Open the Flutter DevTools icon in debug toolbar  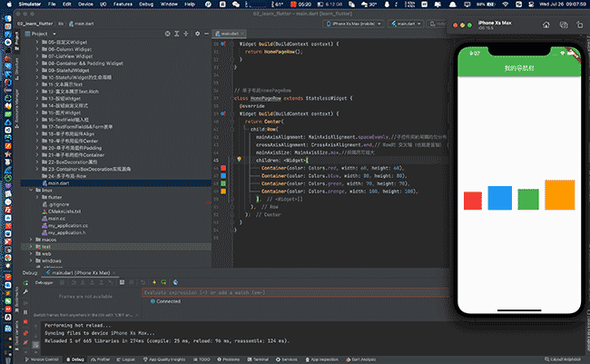pyautogui.click(x=175, y=282)
